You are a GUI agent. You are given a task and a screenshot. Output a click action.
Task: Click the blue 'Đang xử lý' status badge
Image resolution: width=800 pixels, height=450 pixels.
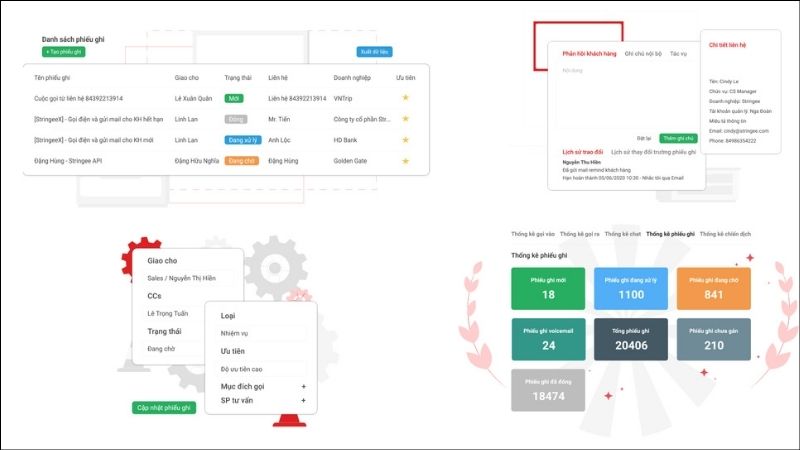[x=243, y=140]
